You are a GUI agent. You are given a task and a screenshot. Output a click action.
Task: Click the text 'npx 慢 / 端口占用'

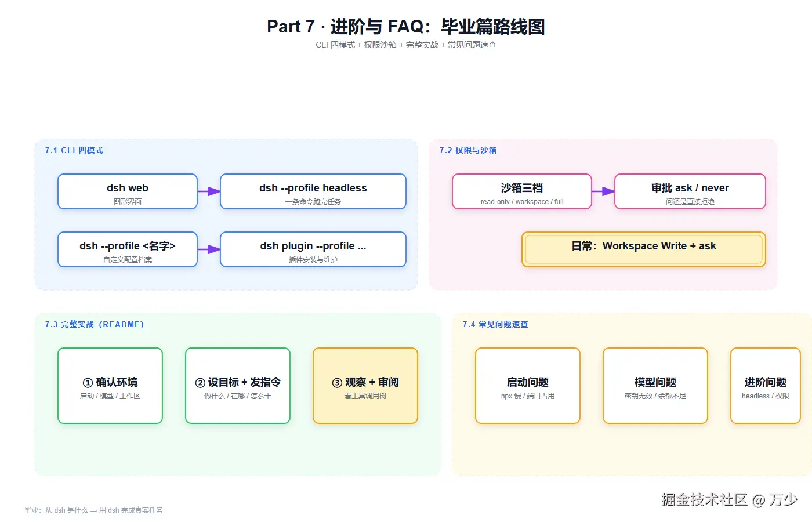point(528,396)
